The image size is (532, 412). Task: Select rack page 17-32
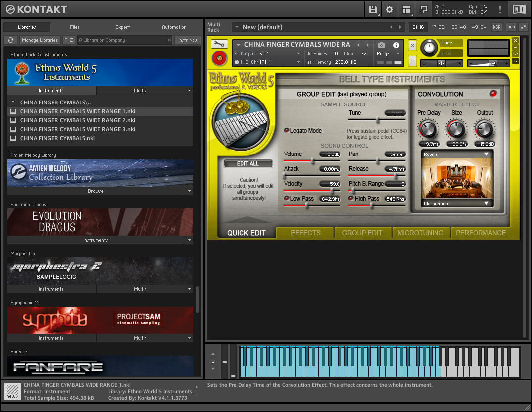[438, 27]
